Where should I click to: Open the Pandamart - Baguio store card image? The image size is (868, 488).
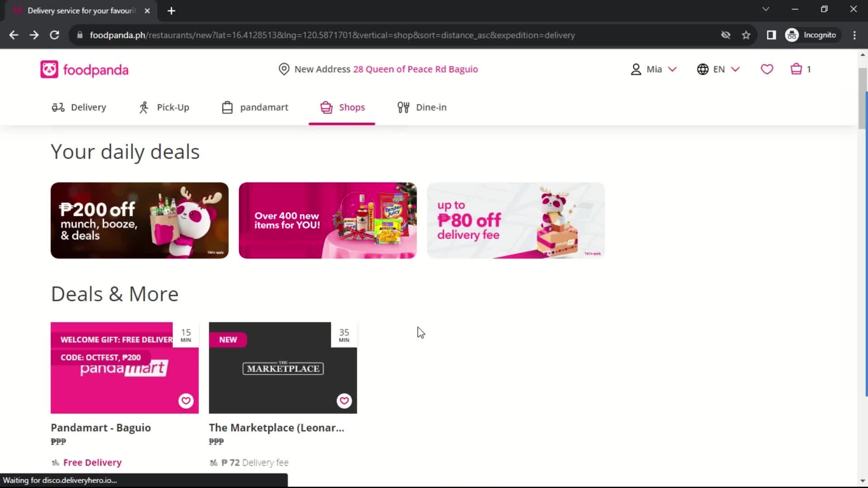[x=125, y=368]
